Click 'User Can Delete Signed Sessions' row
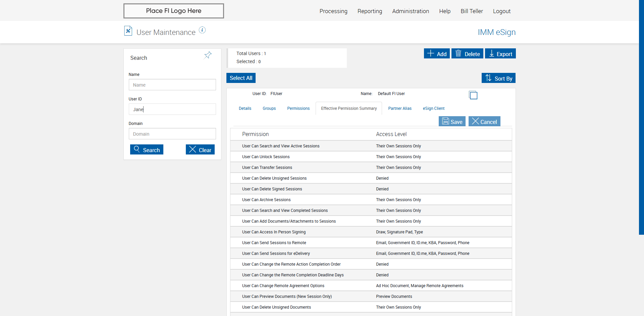 pos(371,189)
